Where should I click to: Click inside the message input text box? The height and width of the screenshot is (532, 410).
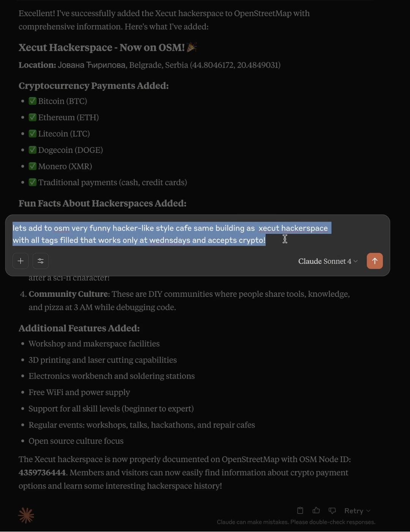[x=171, y=234]
